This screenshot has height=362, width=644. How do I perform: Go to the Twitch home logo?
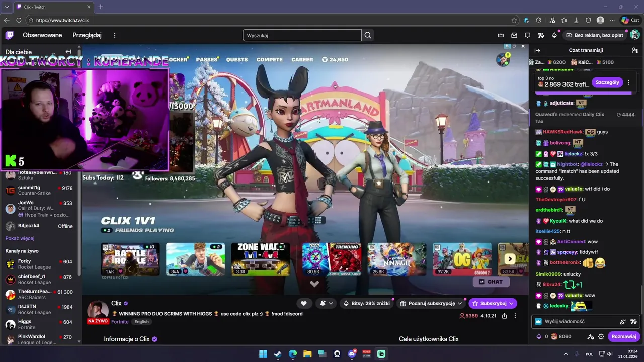[10, 35]
